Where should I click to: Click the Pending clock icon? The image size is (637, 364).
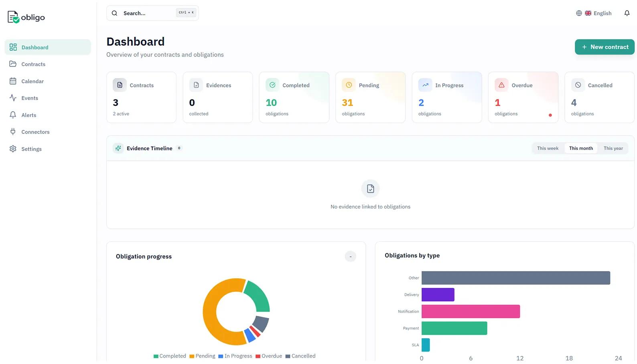point(349,85)
